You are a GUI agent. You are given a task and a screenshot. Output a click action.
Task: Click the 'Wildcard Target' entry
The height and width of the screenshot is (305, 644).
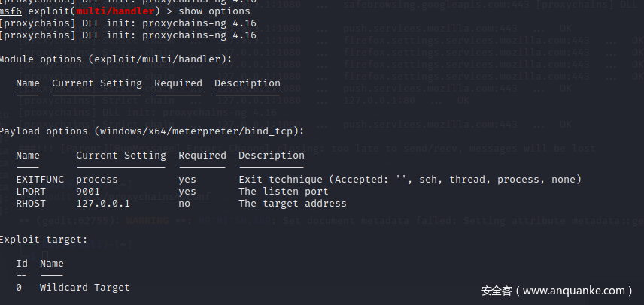pos(85,288)
